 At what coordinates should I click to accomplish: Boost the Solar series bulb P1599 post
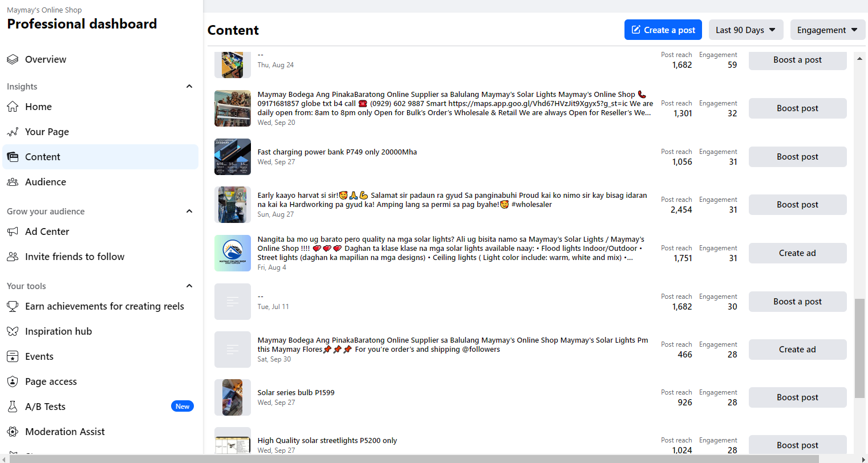(797, 397)
